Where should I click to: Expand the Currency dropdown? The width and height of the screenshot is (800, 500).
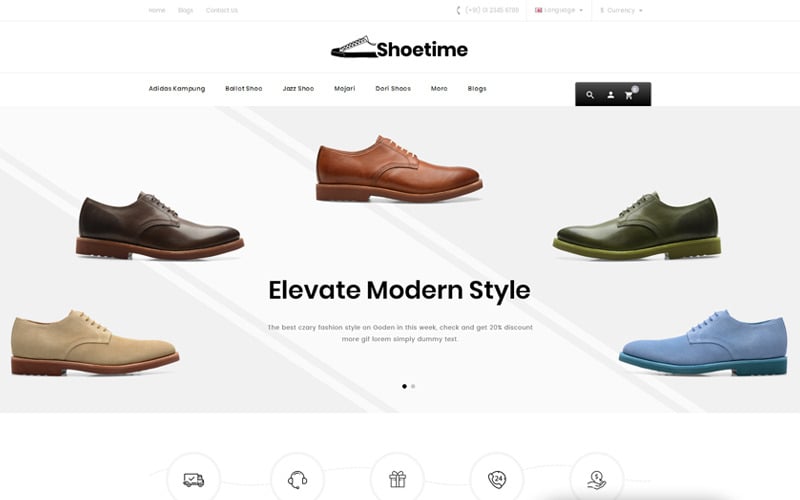(x=621, y=10)
